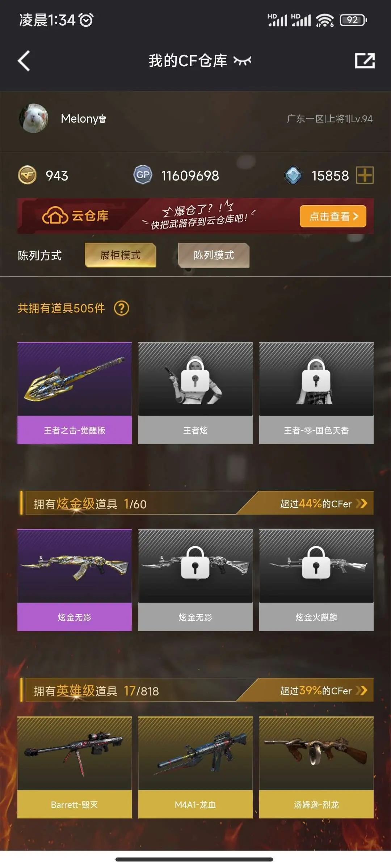Tap the 云仓库 banner logo
Image resolution: width=391 pixels, height=868 pixels.
tap(75, 216)
